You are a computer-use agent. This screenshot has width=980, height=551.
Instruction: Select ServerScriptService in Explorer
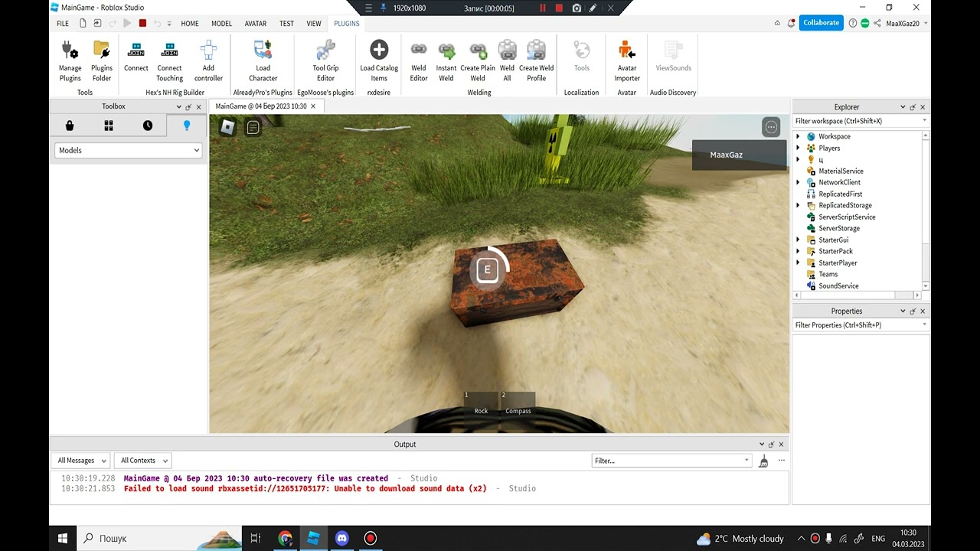[x=847, y=217]
